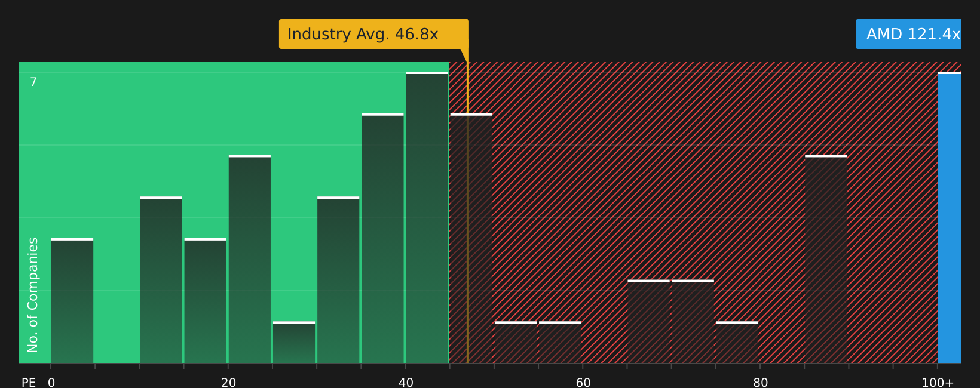Select the histogram bar for PE 0-5
Image resolution: width=980 pixels, height=388 pixels.
pyautogui.click(x=72, y=301)
